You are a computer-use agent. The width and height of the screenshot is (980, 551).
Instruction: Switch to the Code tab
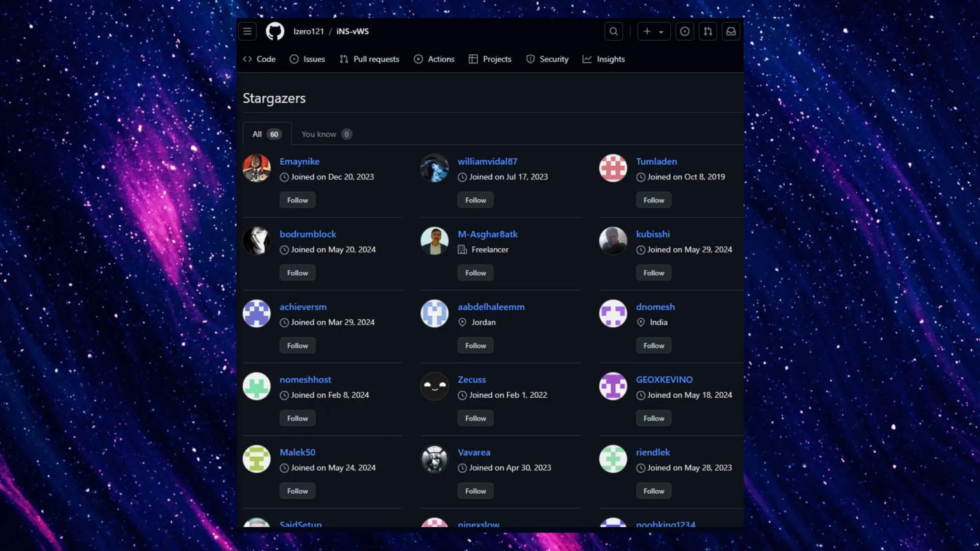259,59
